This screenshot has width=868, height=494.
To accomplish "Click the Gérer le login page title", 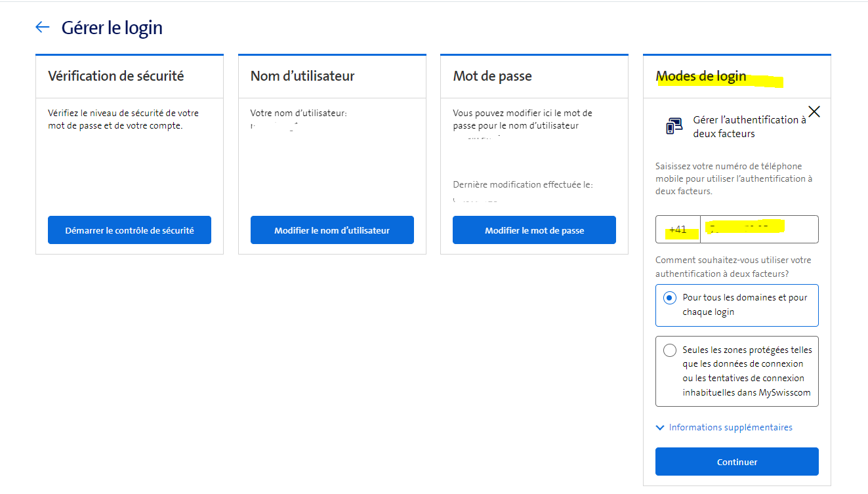I will tap(112, 28).
